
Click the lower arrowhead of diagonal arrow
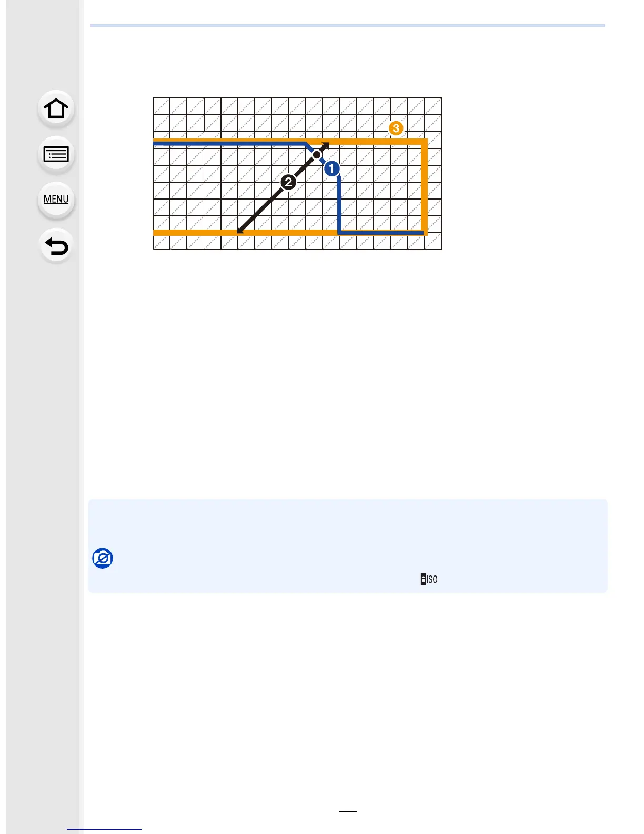coord(240,230)
